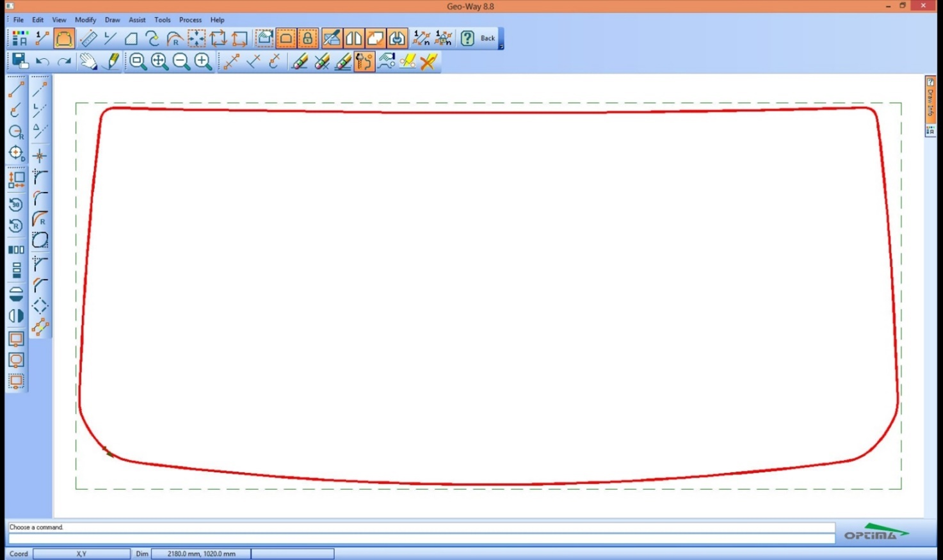Click the yellow X delete icon
The height and width of the screenshot is (560, 943).
pyautogui.click(x=429, y=61)
